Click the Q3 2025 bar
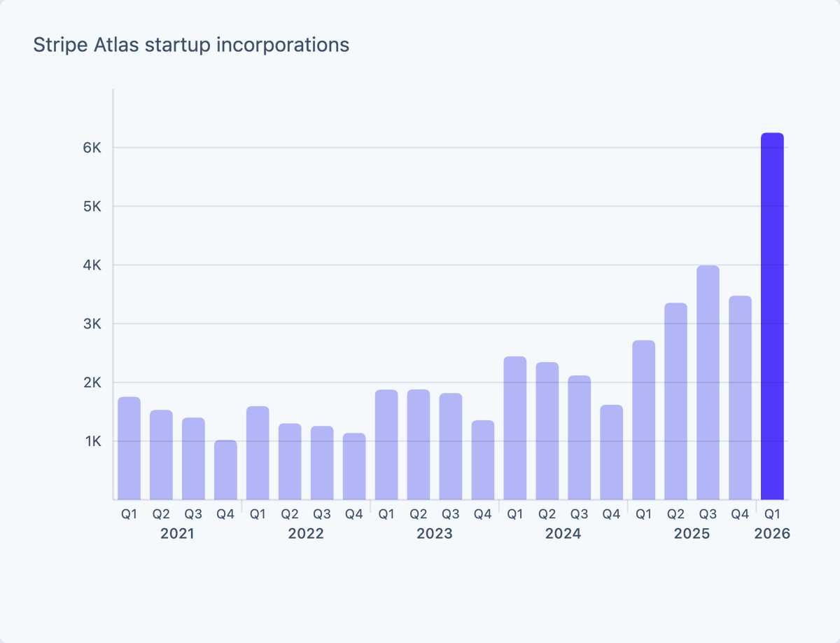 pos(708,382)
